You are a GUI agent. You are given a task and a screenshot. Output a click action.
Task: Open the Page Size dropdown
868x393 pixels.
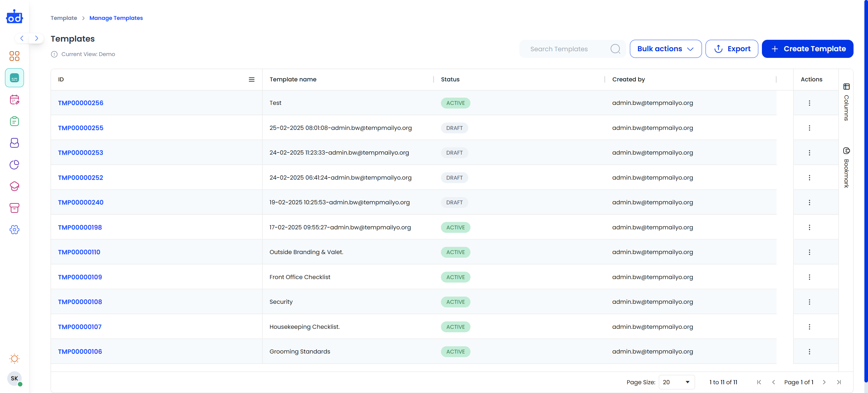677,382
